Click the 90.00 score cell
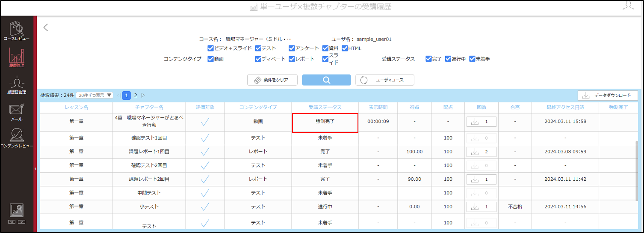The width and height of the screenshot is (644, 233). pos(414,179)
